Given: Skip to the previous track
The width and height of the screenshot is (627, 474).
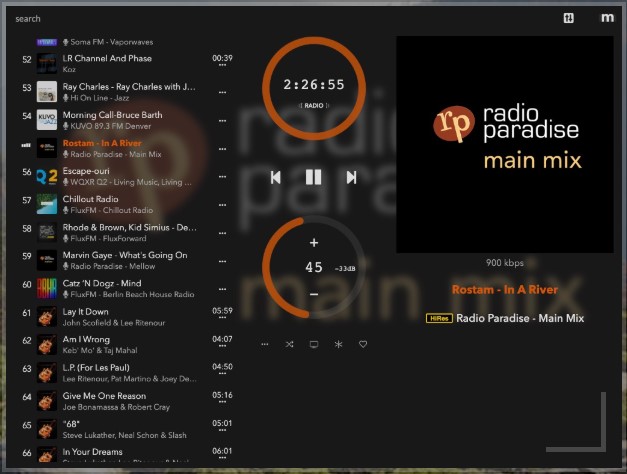Looking at the screenshot, I should click(276, 177).
